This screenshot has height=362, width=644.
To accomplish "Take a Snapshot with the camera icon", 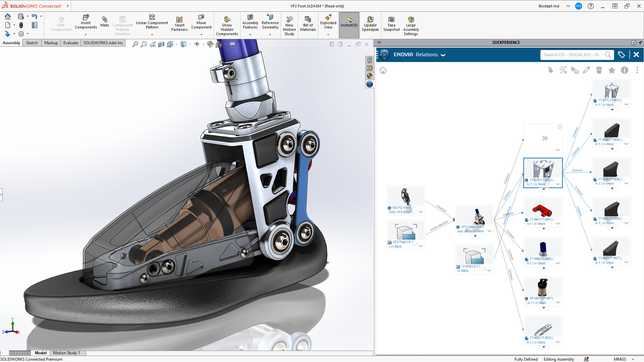I will click(x=391, y=23).
